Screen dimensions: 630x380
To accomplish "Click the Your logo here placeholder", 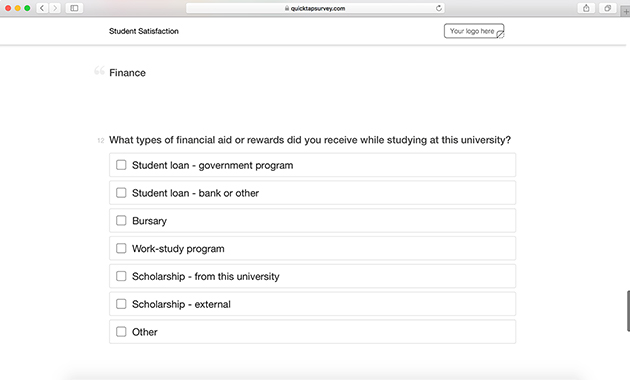I will pyautogui.click(x=474, y=31).
